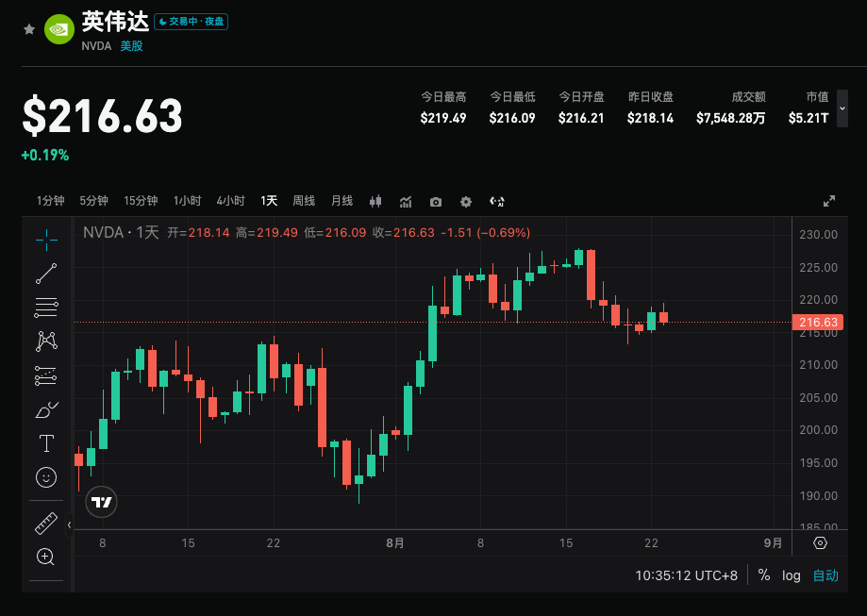The height and width of the screenshot is (616, 867).
Task: Collapse the drawing toolbar with side arrow
Action: tap(69, 524)
